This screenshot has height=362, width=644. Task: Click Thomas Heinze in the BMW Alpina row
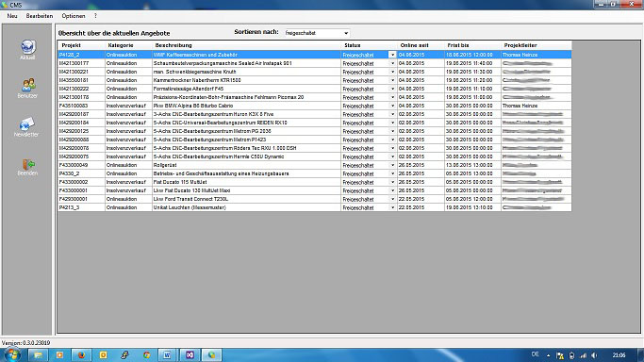click(x=536, y=106)
